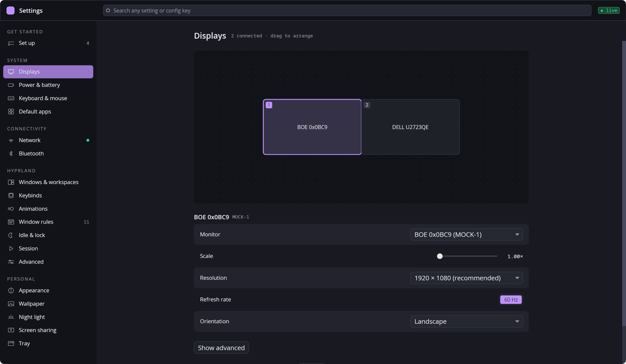Go to Keybinds settings page
Viewport: 626px width, 364px height.
[48, 195]
